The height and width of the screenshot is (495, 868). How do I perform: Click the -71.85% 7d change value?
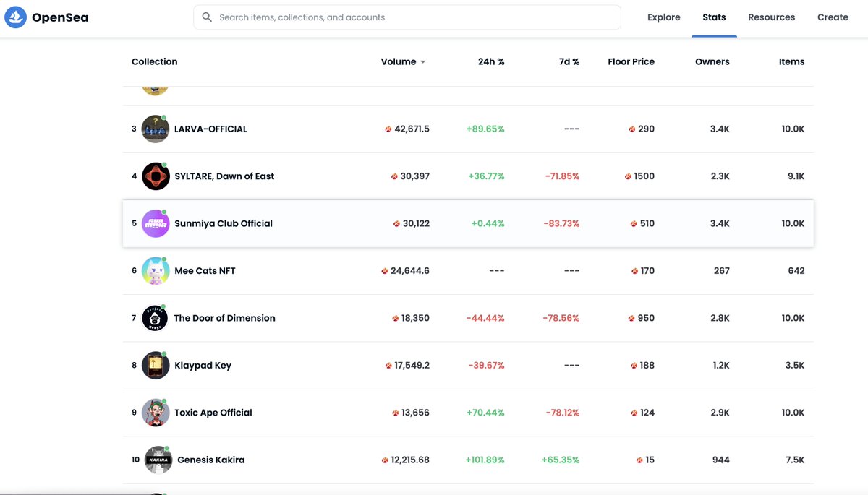(x=561, y=176)
